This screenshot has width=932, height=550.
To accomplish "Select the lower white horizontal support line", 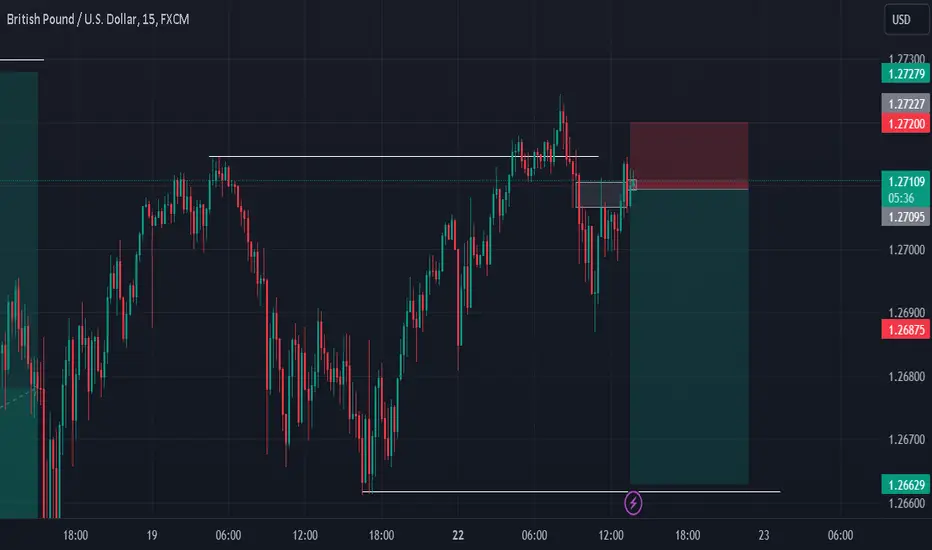I will tap(571, 492).
